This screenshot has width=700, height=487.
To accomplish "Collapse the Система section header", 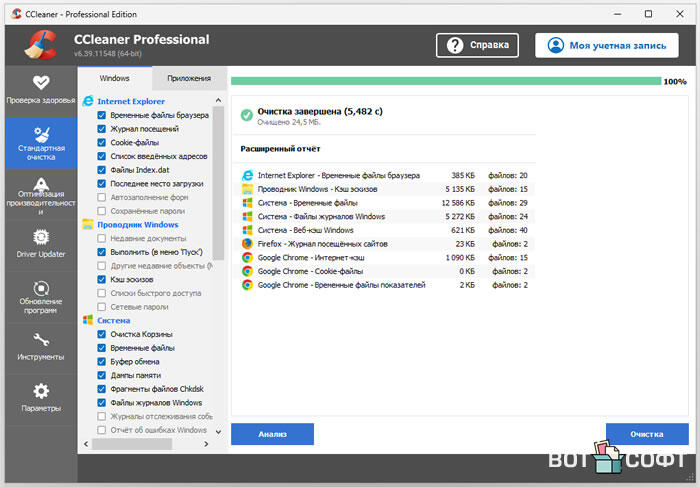I will (x=114, y=320).
